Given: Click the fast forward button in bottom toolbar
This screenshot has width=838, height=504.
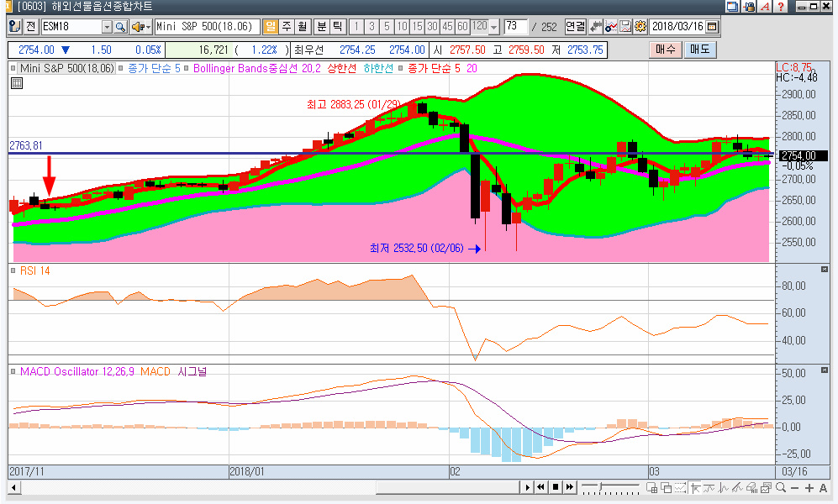Looking at the screenshot, I should (570, 487).
